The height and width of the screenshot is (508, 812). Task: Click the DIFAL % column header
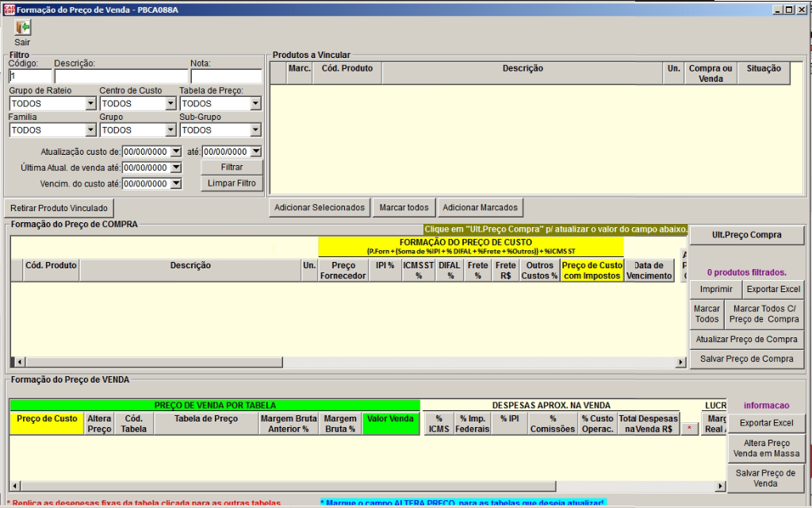coord(450,271)
